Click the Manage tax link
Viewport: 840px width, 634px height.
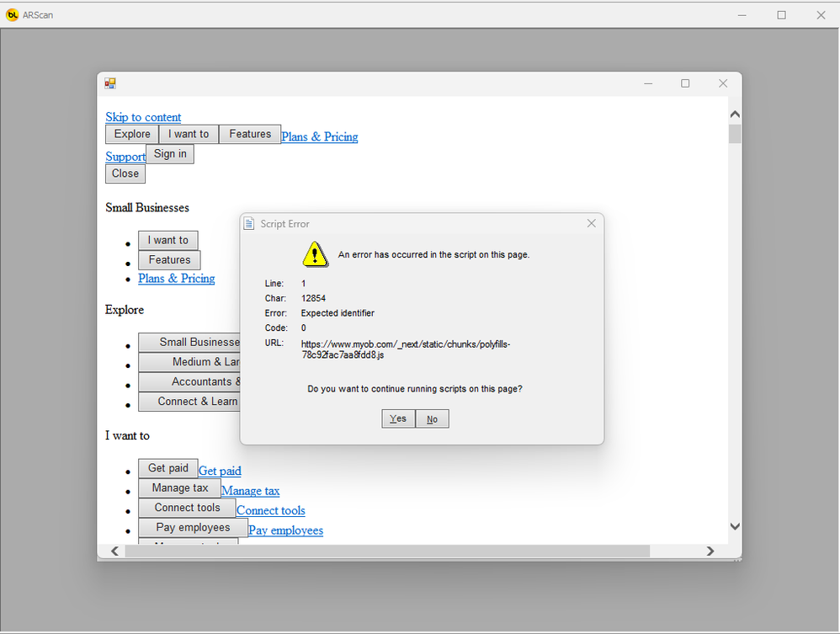tap(250, 491)
